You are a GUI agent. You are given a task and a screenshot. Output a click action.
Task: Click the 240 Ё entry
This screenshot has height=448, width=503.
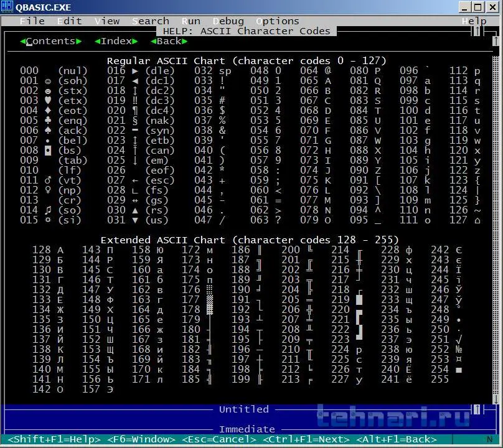coord(397,369)
